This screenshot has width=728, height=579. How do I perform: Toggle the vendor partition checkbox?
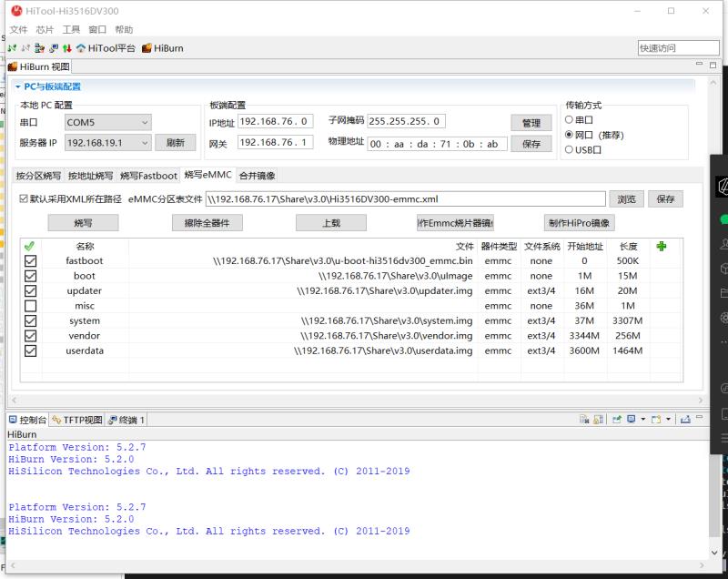[31, 336]
